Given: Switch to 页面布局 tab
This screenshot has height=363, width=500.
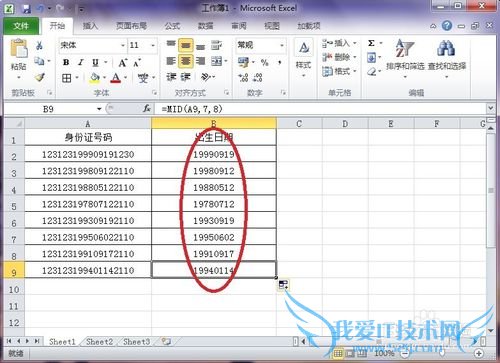Looking at the screenshot, I should [x=131, y=26].
